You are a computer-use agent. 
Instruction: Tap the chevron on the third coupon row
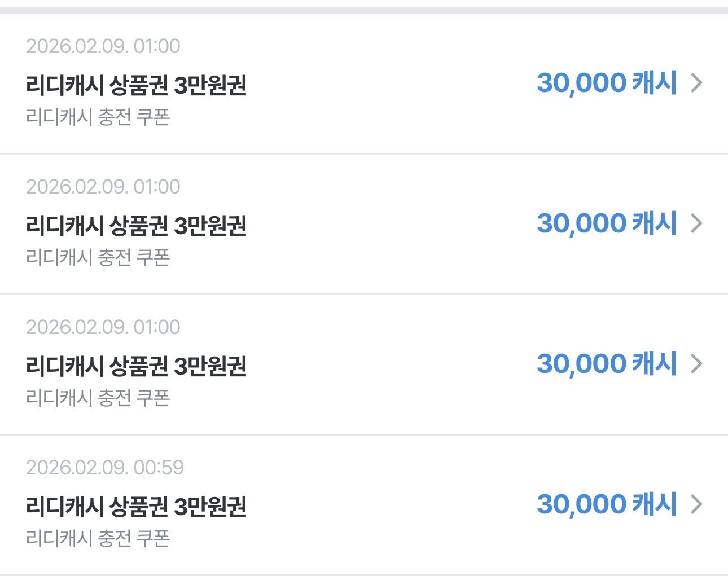click(x=697, y=364)
